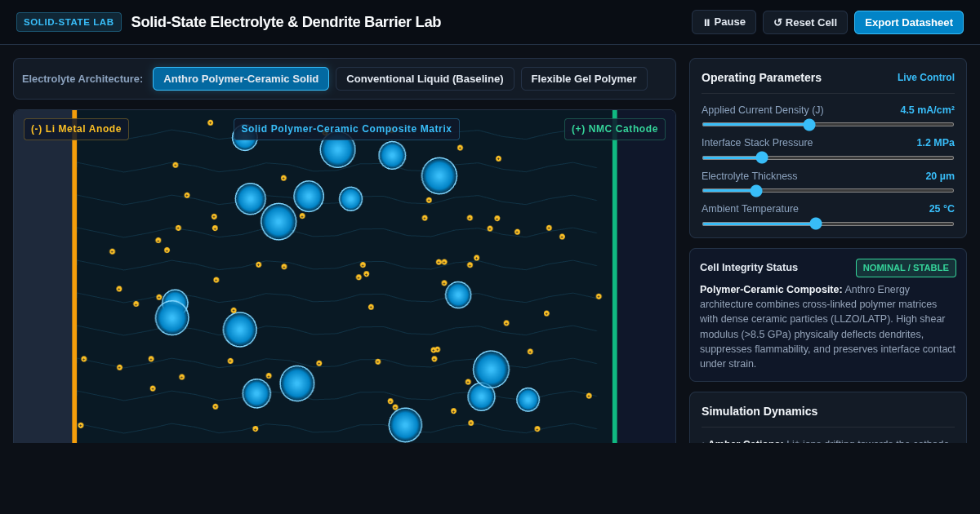Viewport: 980px width, 514px height.
Task: Adjust the Ambient Temperature slider
Action: pyautogui.click(x=828, y=224)
